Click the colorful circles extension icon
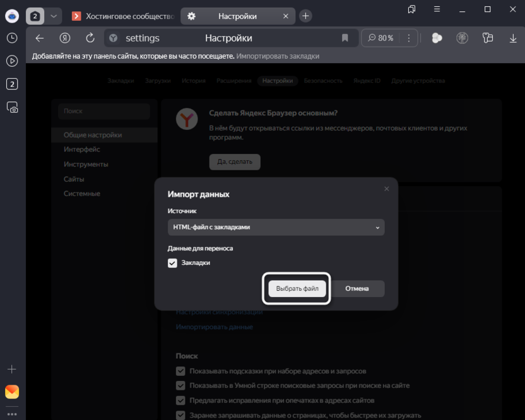525x420 pixels. click(x=437, y=38)
